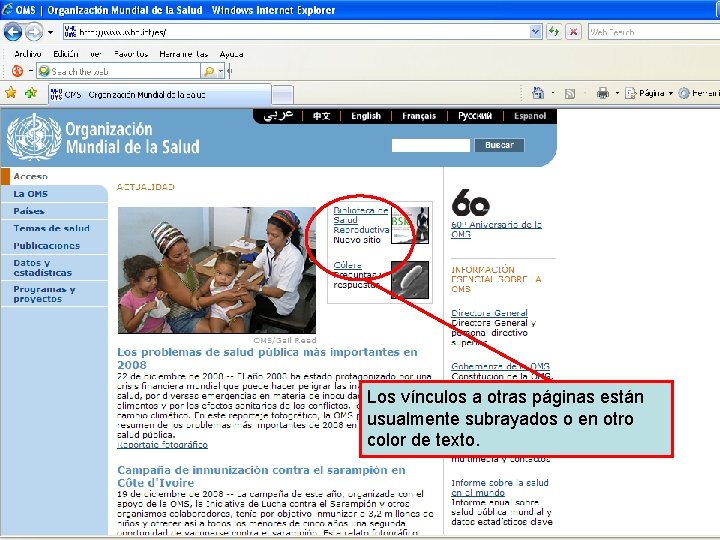
Task: Click the Add to Favorites star icon
Action: 31,93
